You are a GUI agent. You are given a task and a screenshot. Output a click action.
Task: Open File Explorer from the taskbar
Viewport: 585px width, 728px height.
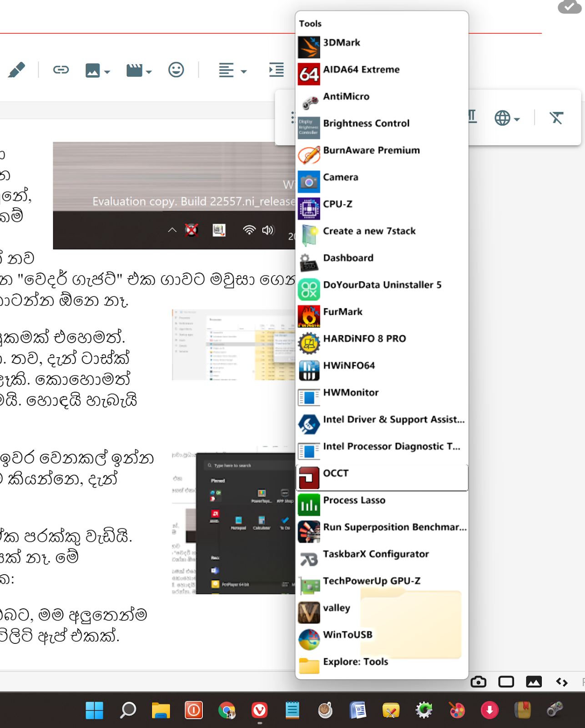tap(161, 710)
